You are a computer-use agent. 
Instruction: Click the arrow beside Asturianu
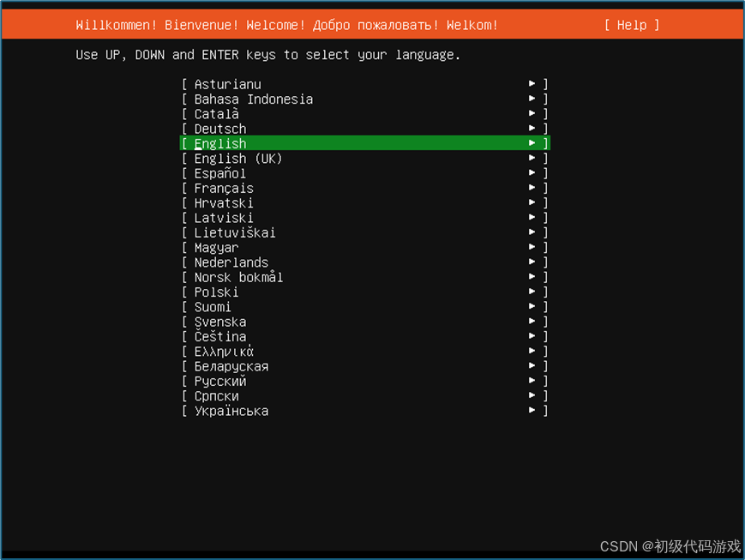[532, 84]
